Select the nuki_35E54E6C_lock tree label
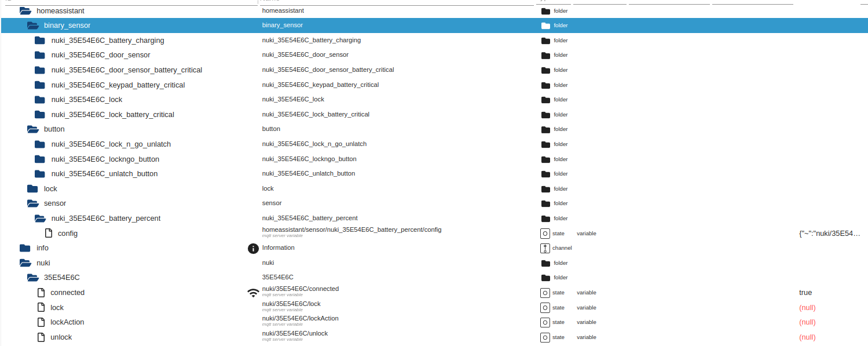Image resolution: width=868 pixels, height=346 pixels. click(x=87, y=100)
